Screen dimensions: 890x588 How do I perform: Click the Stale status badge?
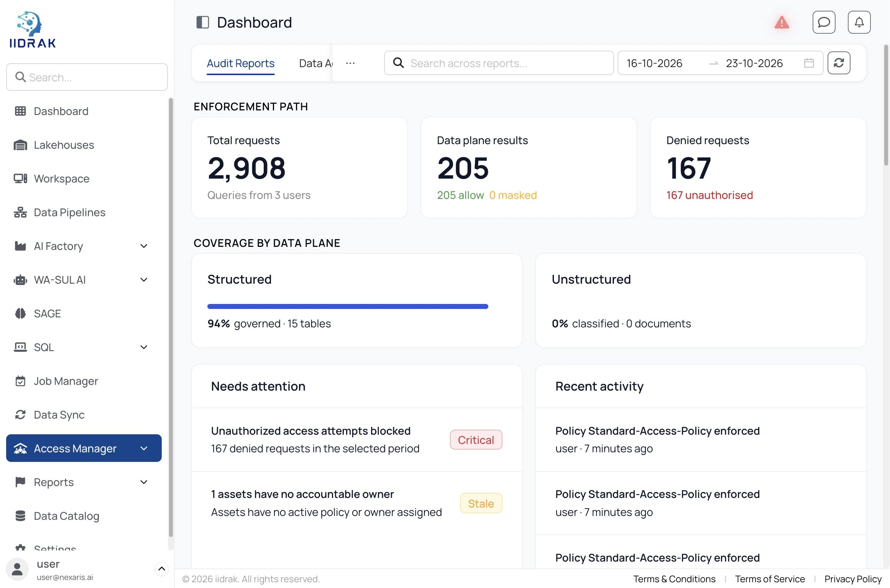(481, 503)
